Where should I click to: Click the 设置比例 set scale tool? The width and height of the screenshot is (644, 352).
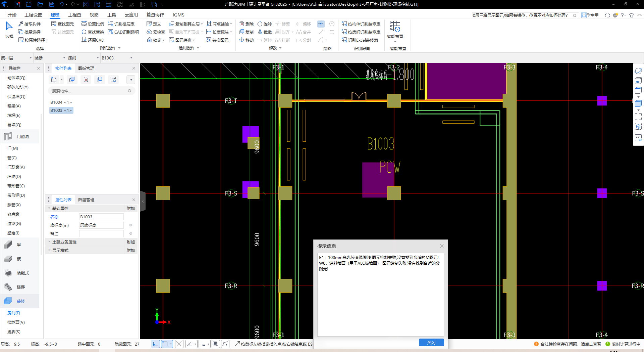click(x=93, y=24)
